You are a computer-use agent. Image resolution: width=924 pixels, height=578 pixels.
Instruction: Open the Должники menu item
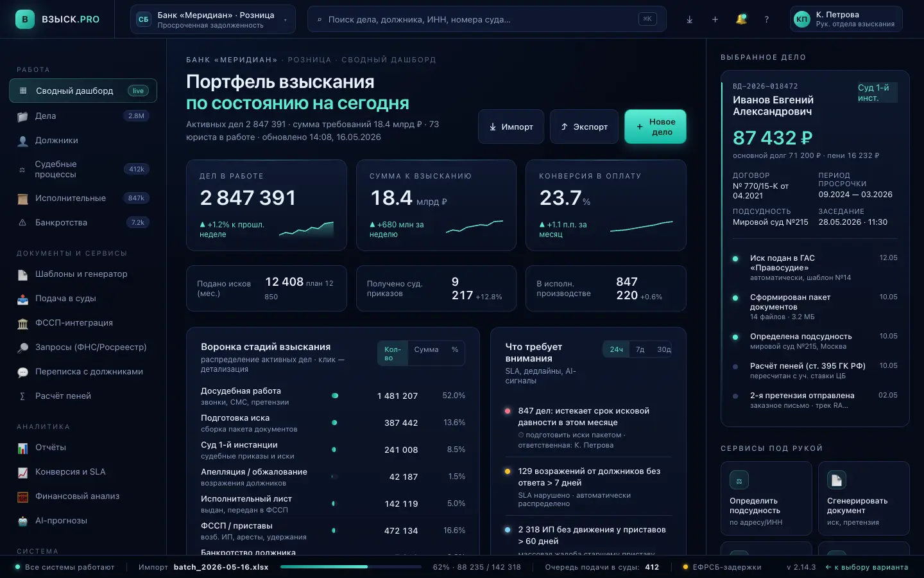(x=83, y=141)
